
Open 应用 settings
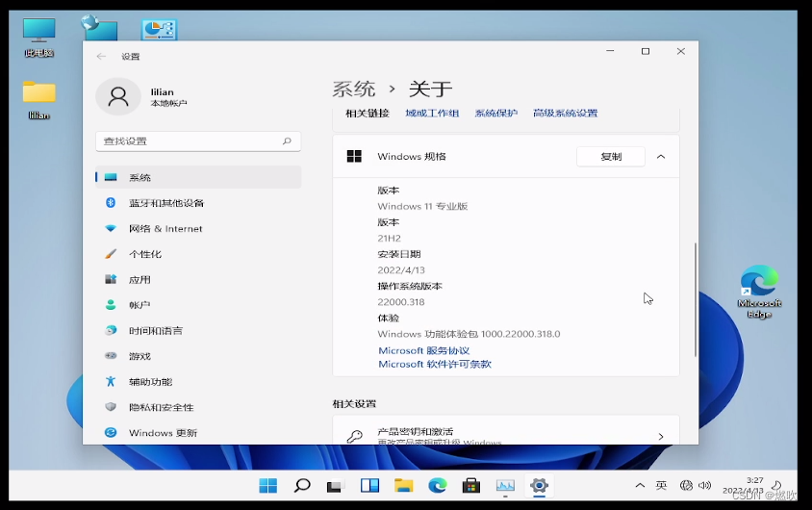click(x=198, y=280)
